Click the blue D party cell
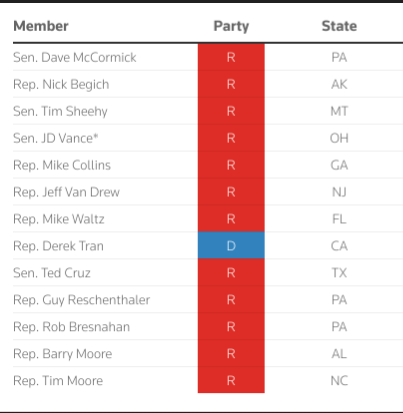This screenshot has height=413, width=403. pos(231,246)
